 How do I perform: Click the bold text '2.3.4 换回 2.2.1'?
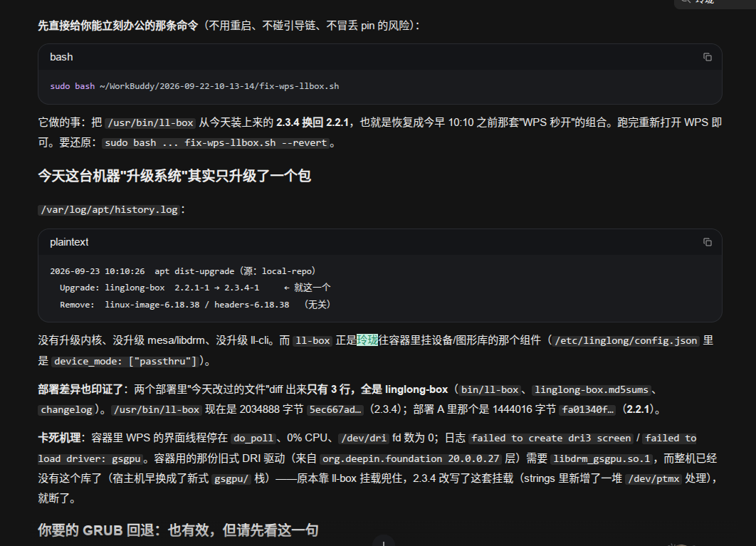tap(313, 122)
